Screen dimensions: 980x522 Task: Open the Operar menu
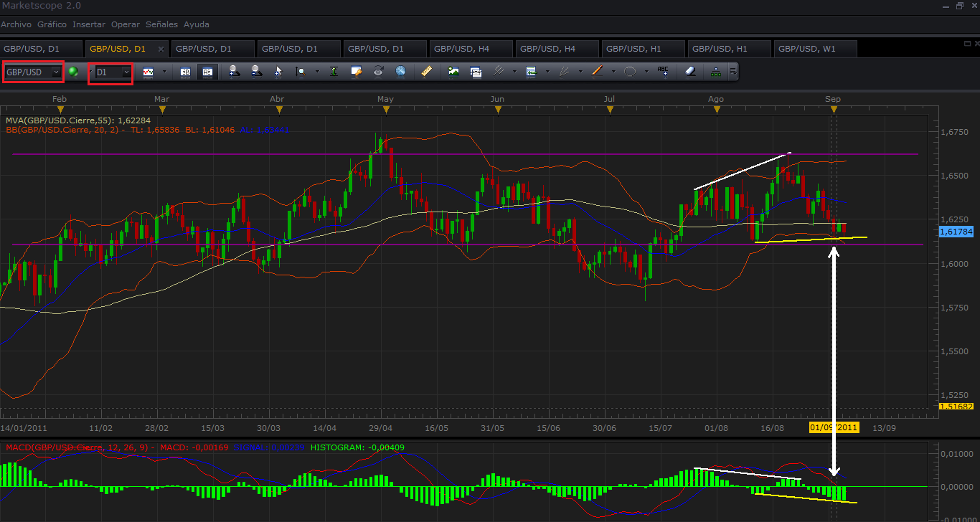126,24
